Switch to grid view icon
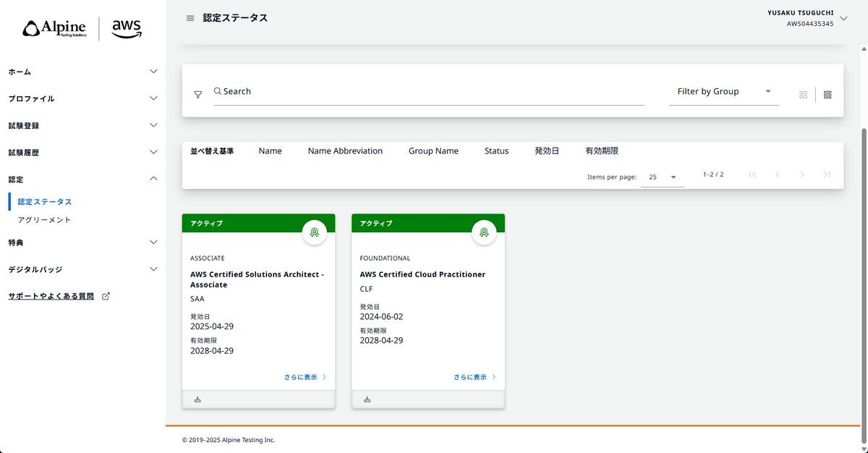The image size is (868, 453). [803, 95]
